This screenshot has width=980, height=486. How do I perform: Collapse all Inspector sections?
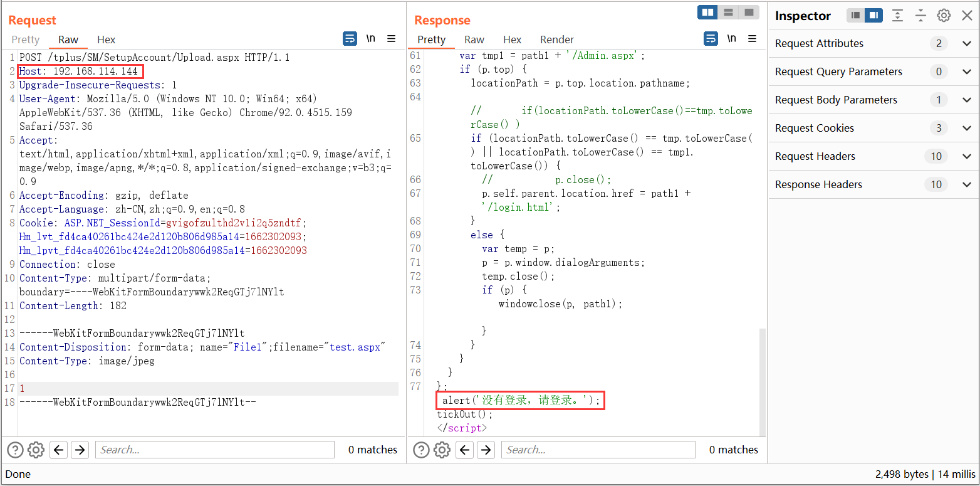pos(920,16)
